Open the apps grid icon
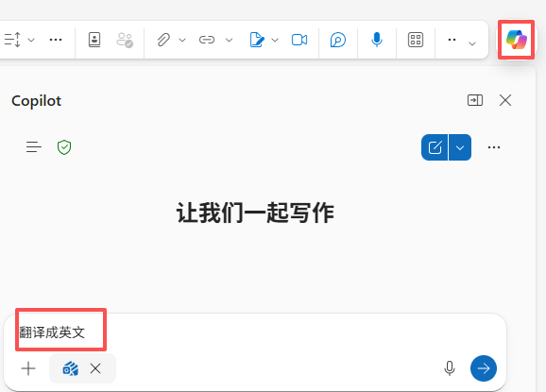 click(x=416, y=40)
